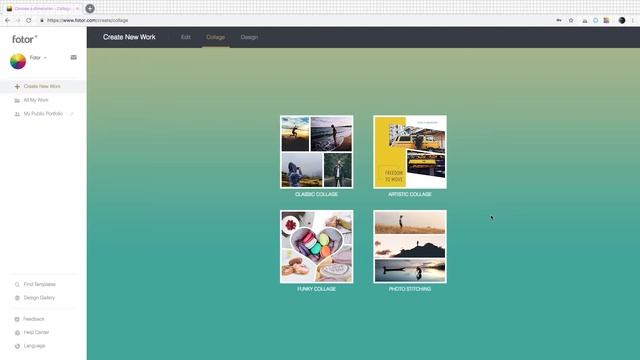640x360 pixels.
Task: Open Find Templates
Action: pyautogui.click(x=40, y=284)
